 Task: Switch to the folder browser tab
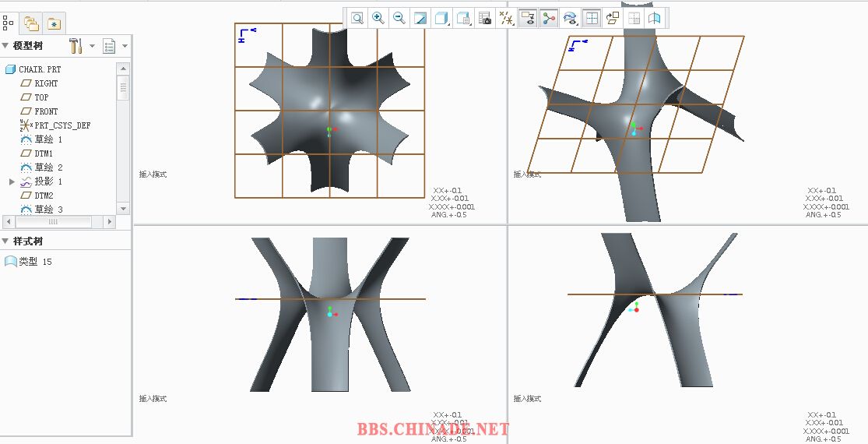pos(31,23)
